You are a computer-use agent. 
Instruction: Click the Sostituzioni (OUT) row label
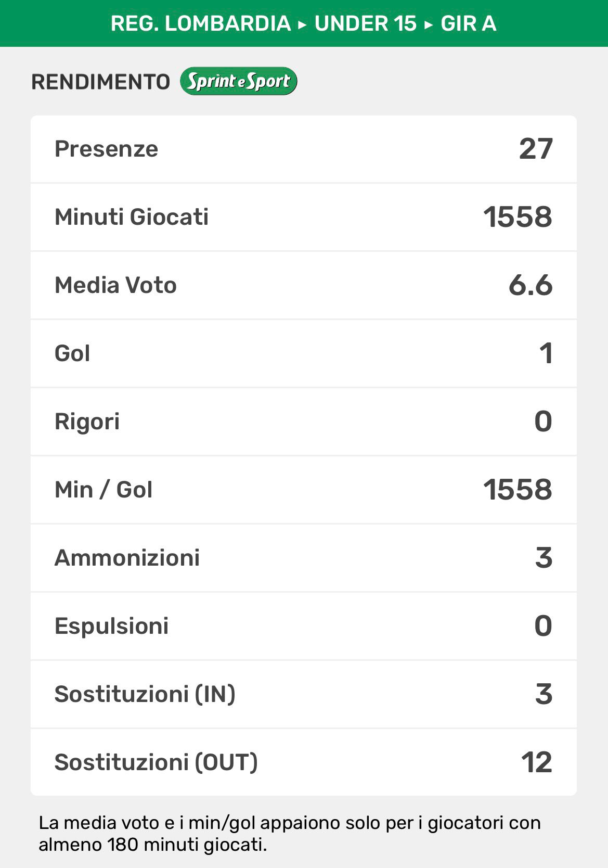[x=156, y=762]
